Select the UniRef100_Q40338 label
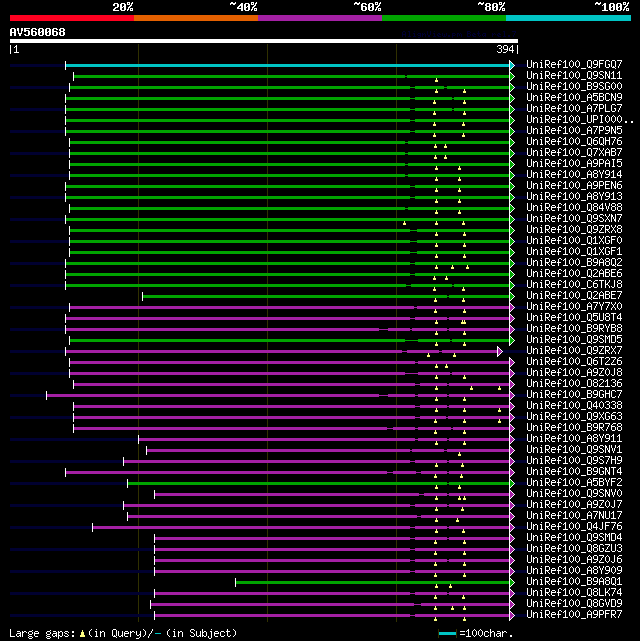The width and height of the screenshot is (640, 641). [x=574, y=405]
